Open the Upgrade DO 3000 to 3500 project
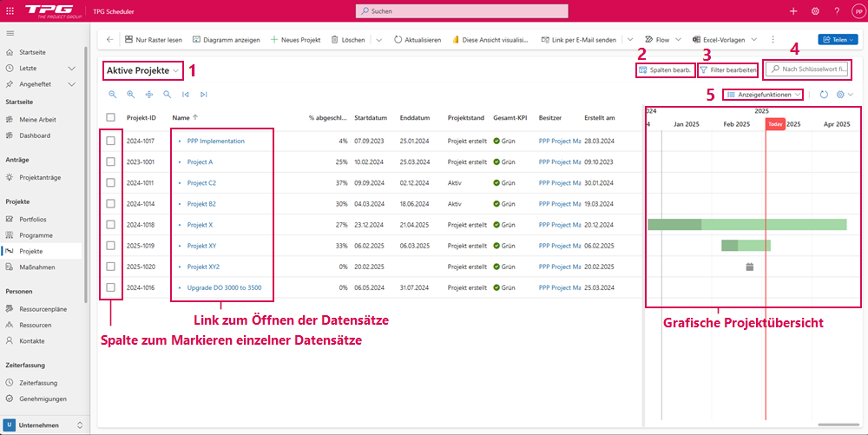Screen dimensions: 868x435 [224, 287]
